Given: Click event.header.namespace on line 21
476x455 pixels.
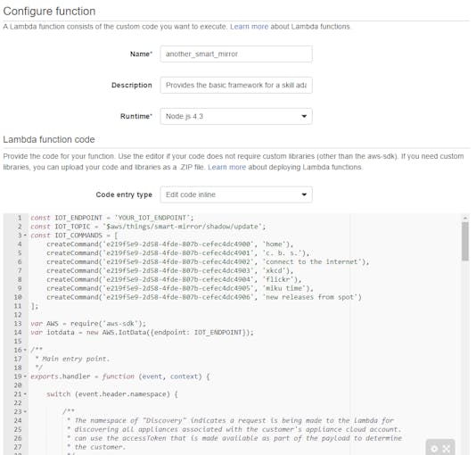Looking at the screenshot, I should click(x=123, y=394).
